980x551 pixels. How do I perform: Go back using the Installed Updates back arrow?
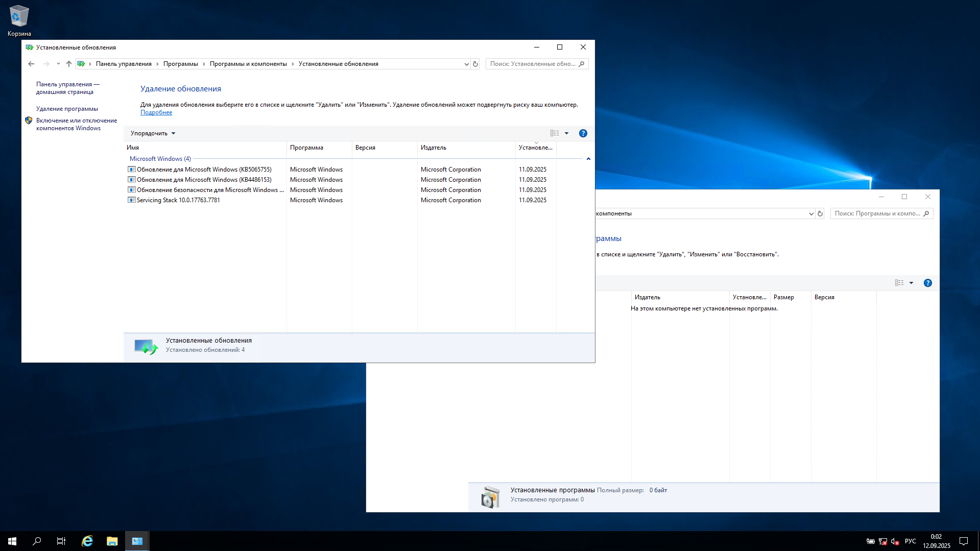pyautogui.click(x=31, y=64)
